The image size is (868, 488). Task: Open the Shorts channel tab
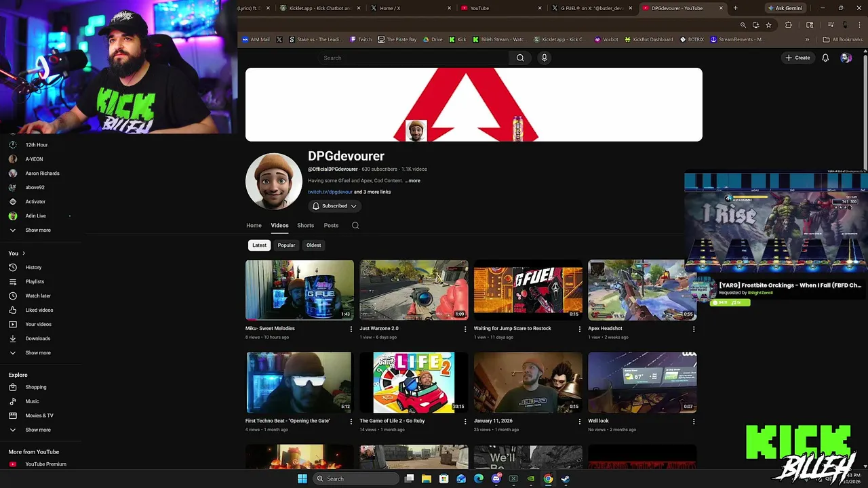tap(305, 226)
